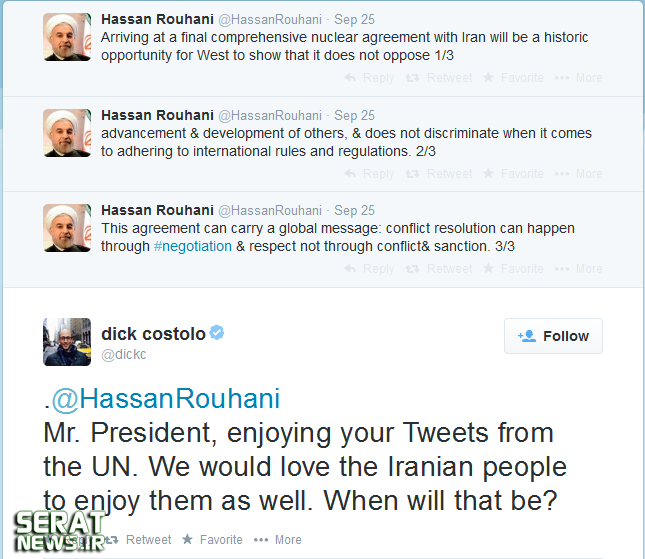Click Reply icon on the 3/3 tweet
Image resolution: width=645 pixels, height=559 pixels.
[x=350, y=268]
